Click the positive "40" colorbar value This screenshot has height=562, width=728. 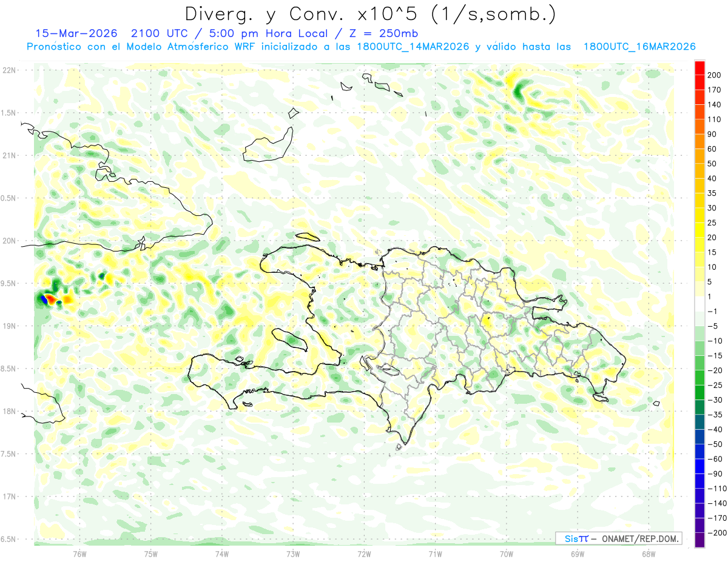click(712, 179)
